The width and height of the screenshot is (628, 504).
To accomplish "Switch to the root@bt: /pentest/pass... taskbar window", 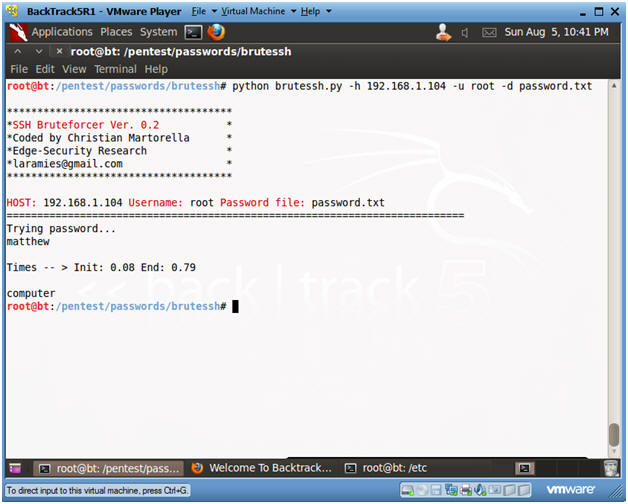I will [x=108, y=468].
